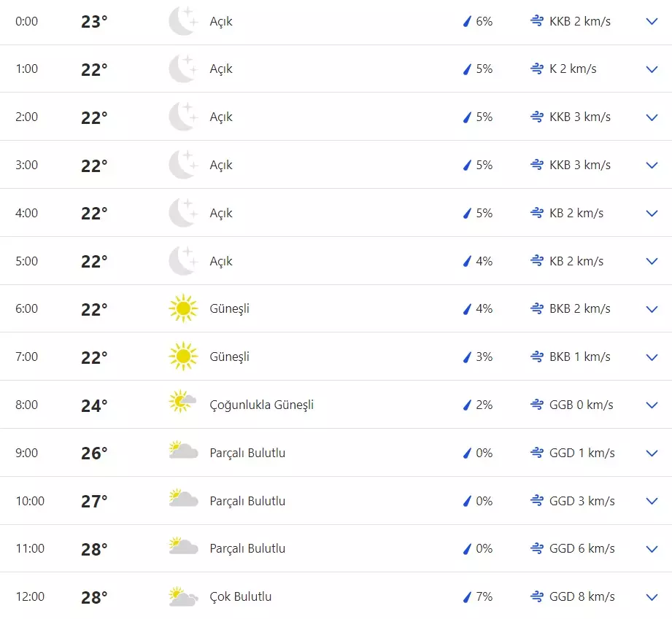Click the raindrop icon beside 7% at 12:00
The width and height of the screenshot is (672, 619).
[467, 597]
